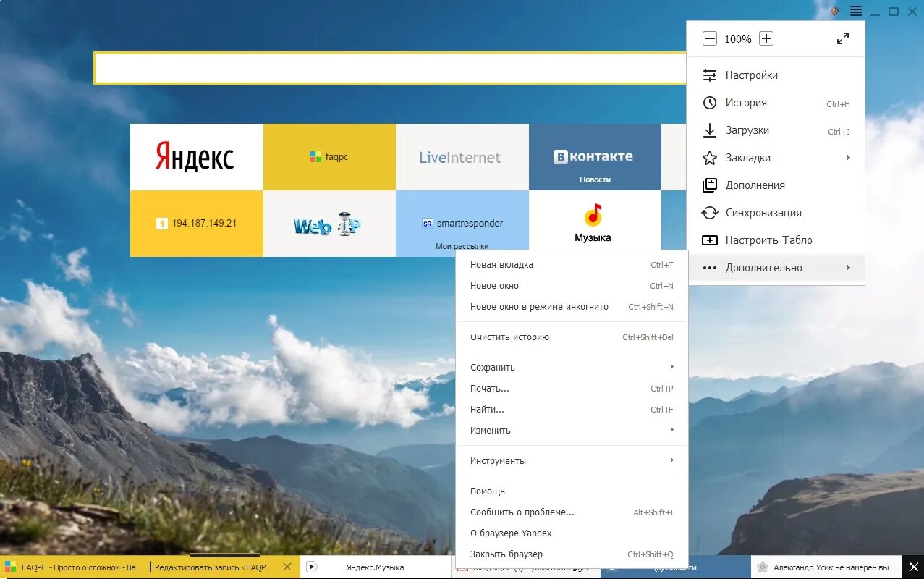Select Очистить историю
The width and height of the screenshot is (924, 579).
coord(572,337)
